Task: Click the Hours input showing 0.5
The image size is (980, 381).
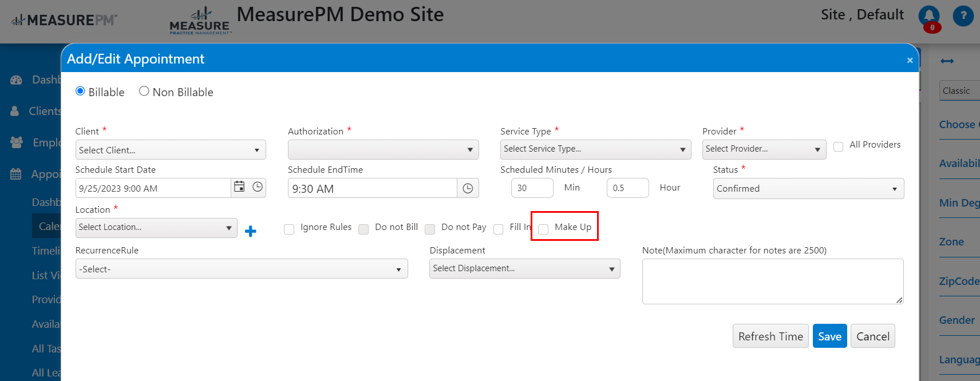Action: 627,188
